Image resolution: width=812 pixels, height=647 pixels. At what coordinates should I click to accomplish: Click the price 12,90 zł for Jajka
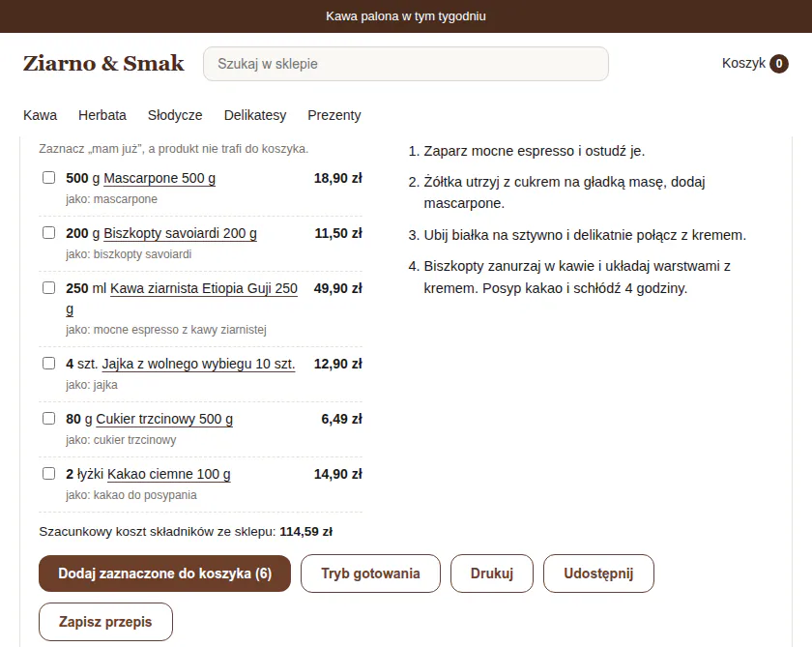tap(337, 365)
